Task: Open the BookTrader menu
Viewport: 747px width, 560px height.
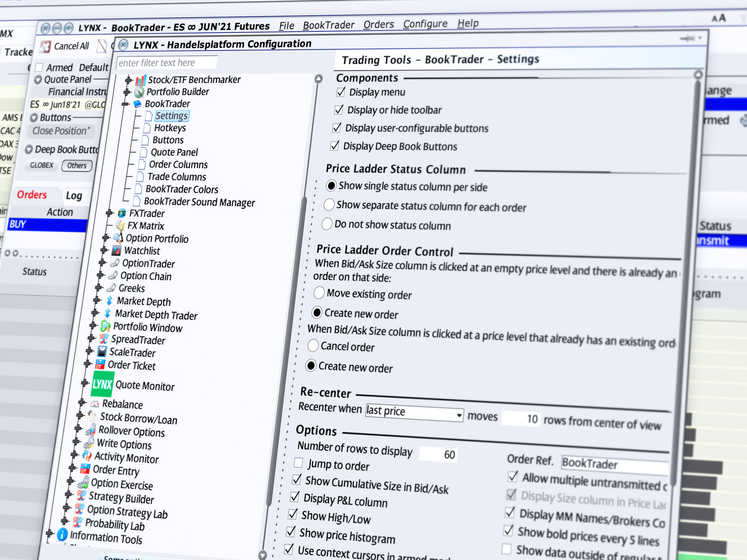Action: click(328, 25)
